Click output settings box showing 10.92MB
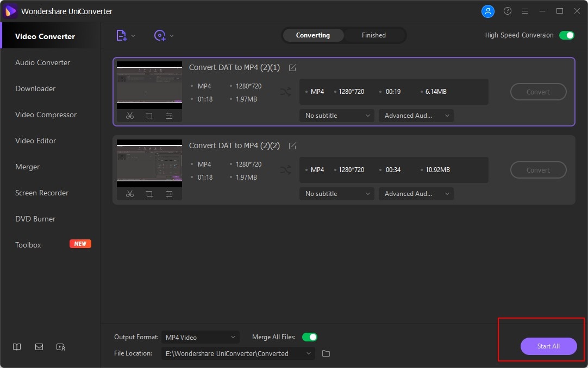This screenshot has height=368, width=588. click(394, 170)
